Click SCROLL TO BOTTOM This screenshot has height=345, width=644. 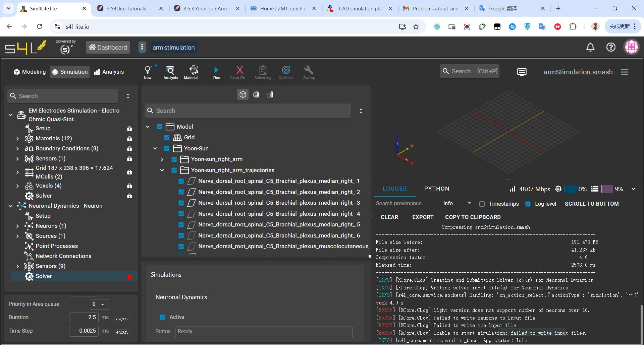click(592, 204)
